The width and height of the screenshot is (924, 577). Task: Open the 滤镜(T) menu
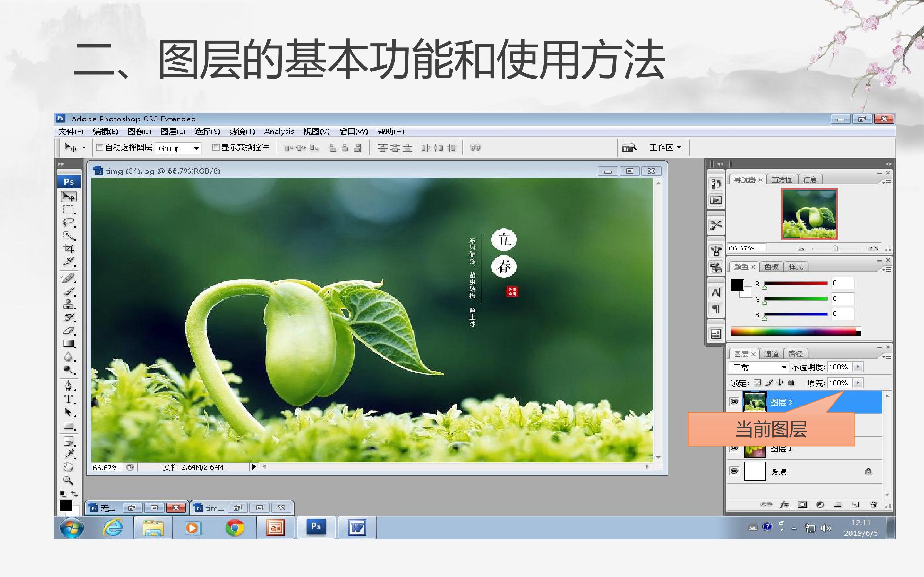point(242,132)
